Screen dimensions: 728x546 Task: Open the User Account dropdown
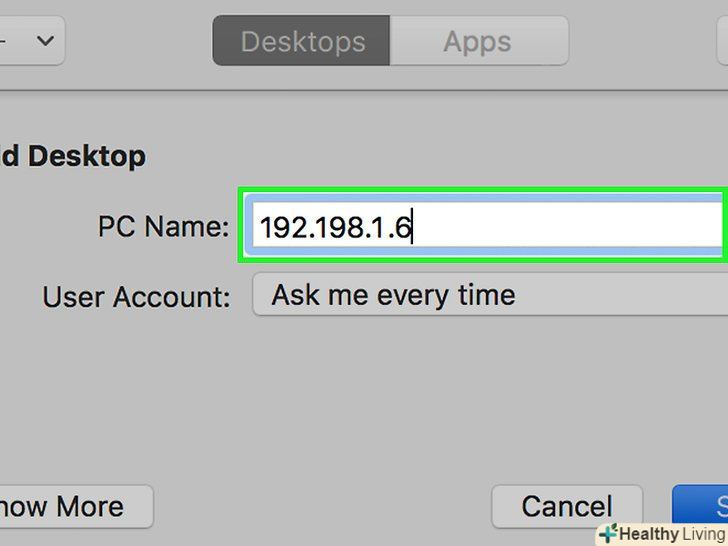pyautogui.click(x=488, y=296)
